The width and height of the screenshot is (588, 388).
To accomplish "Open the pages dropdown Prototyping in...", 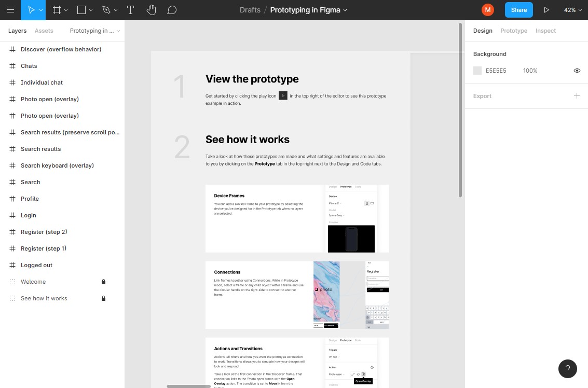I will click(x=95, y=31).
